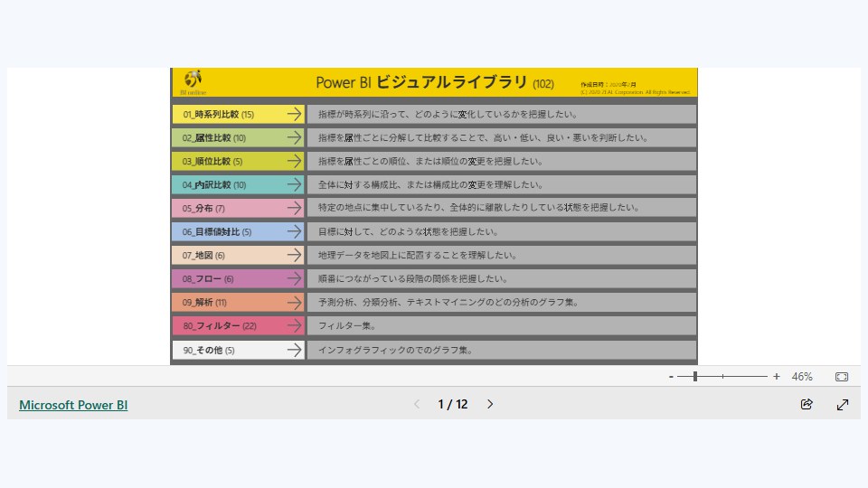
Task: Click arrow beside 90_その他
Action: point(295,350)
